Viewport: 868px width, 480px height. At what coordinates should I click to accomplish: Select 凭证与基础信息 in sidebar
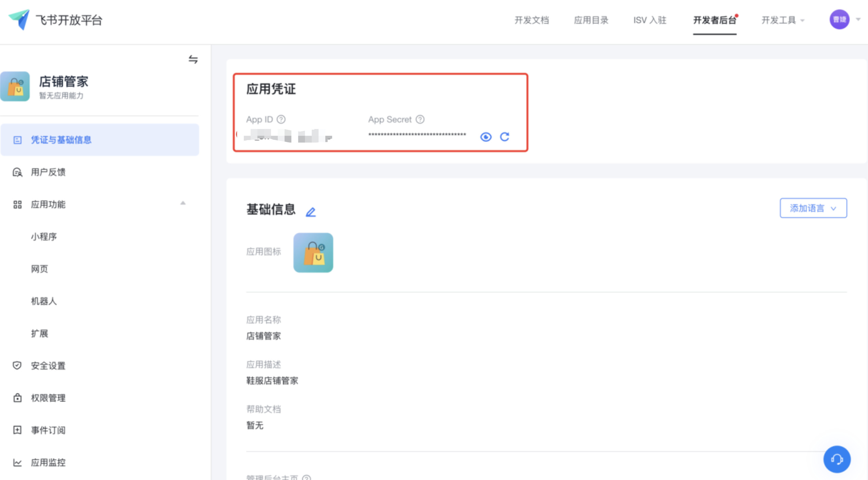(61, 140)
